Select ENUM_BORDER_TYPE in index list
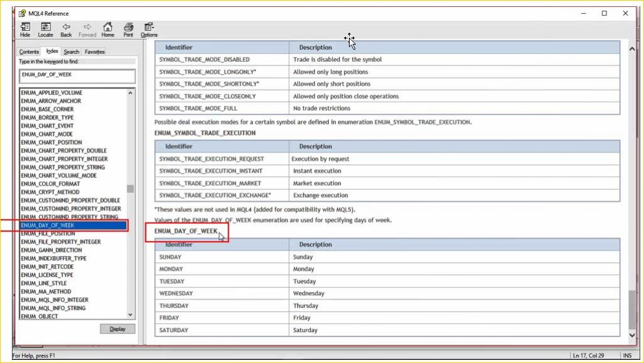Viewport: 644px width, 363px height. tap(47, 118)
